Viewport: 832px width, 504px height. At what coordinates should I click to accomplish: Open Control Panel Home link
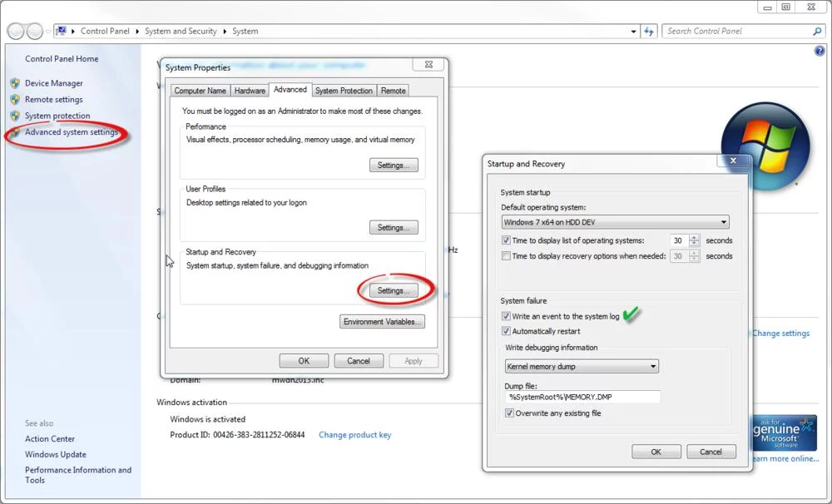tap(62, 59)
